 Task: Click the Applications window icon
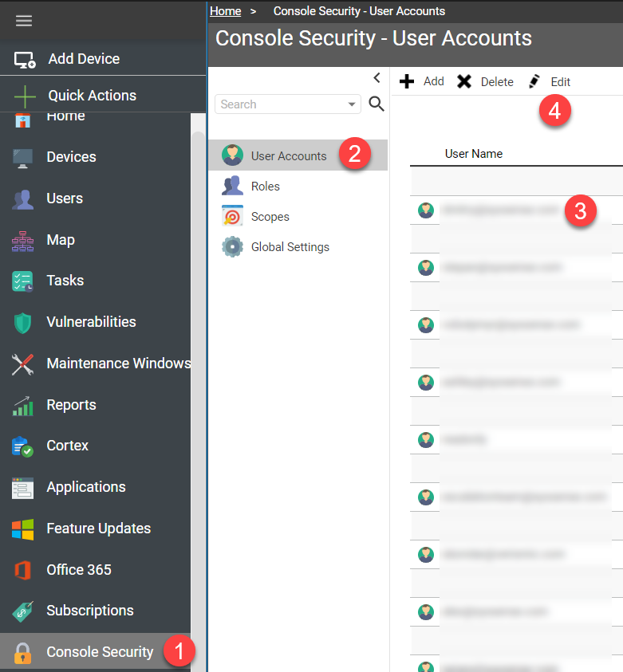tap(22, 488)
